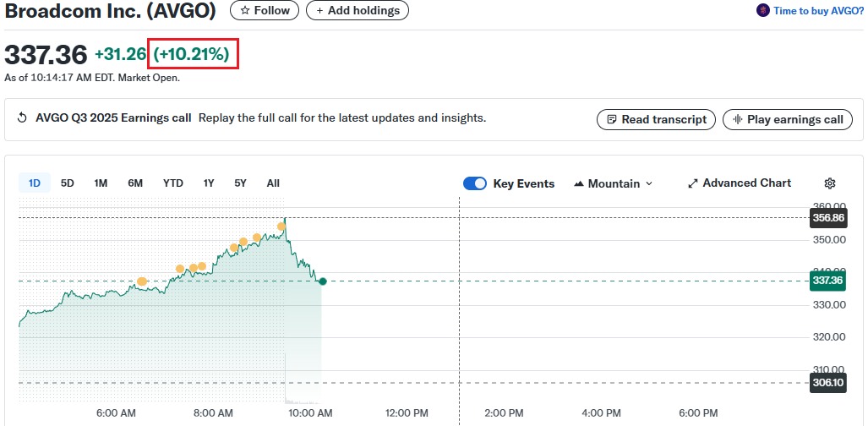Choose the 6M chart range
Screen dimensions: 868x426
tap(135, 183)
